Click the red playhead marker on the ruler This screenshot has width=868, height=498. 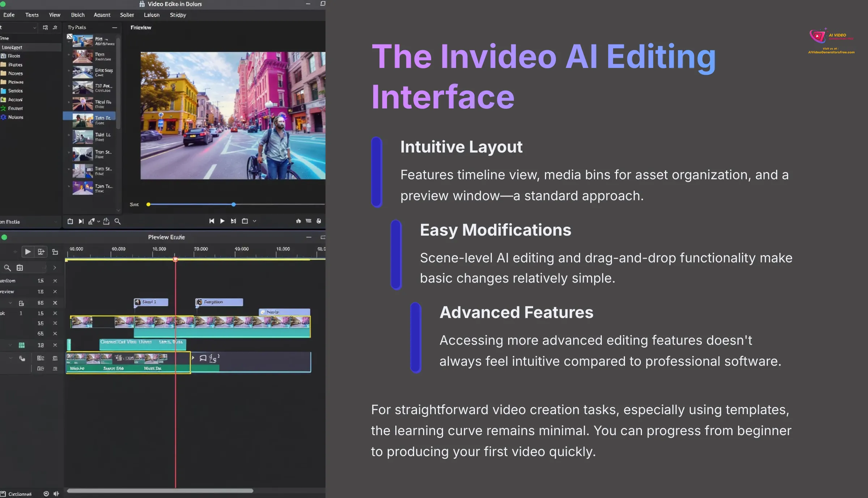coord(175,259)
